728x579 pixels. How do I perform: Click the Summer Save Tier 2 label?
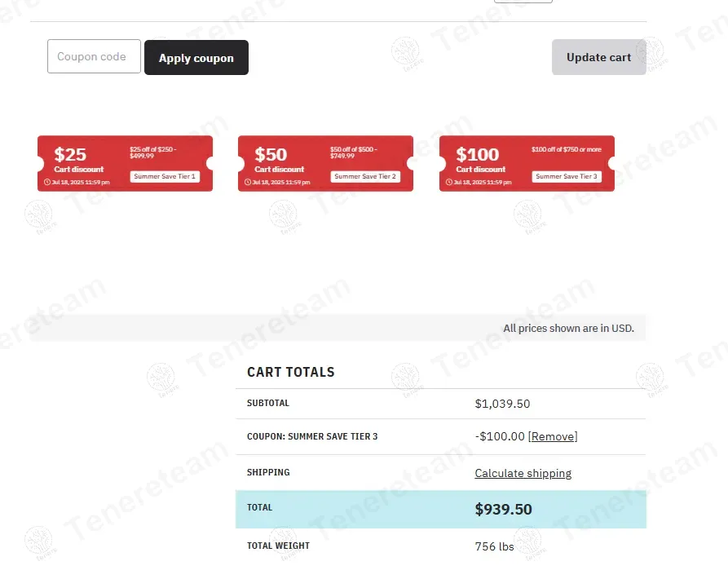(x=365, y=176)
